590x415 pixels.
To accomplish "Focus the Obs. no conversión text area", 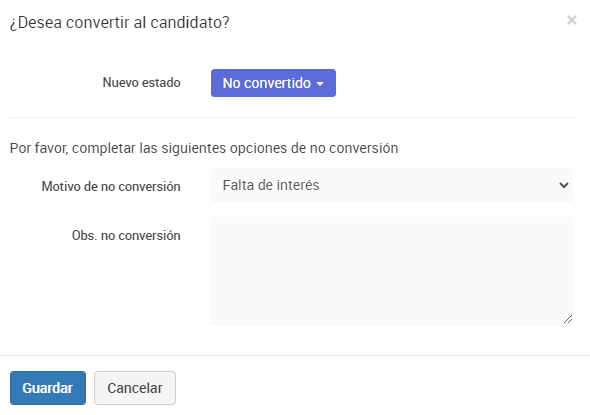I will click(392, 271).
